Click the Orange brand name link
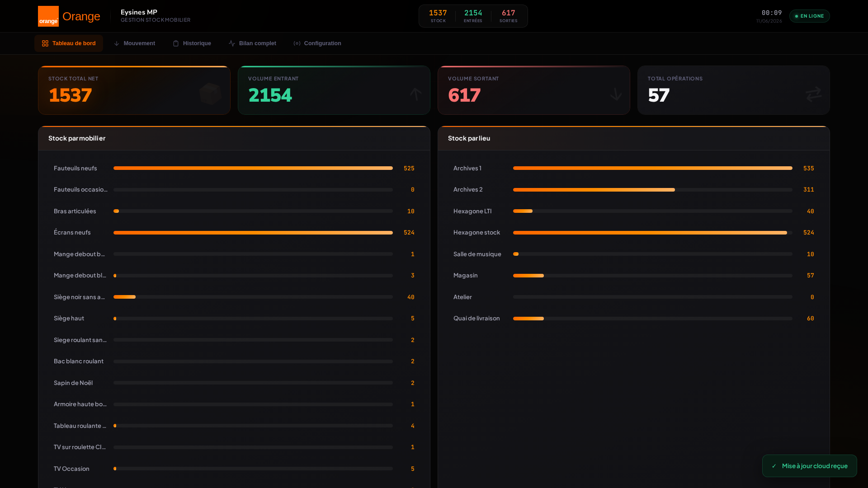This screenshot has width=868, height=488. tap(81, 16)
